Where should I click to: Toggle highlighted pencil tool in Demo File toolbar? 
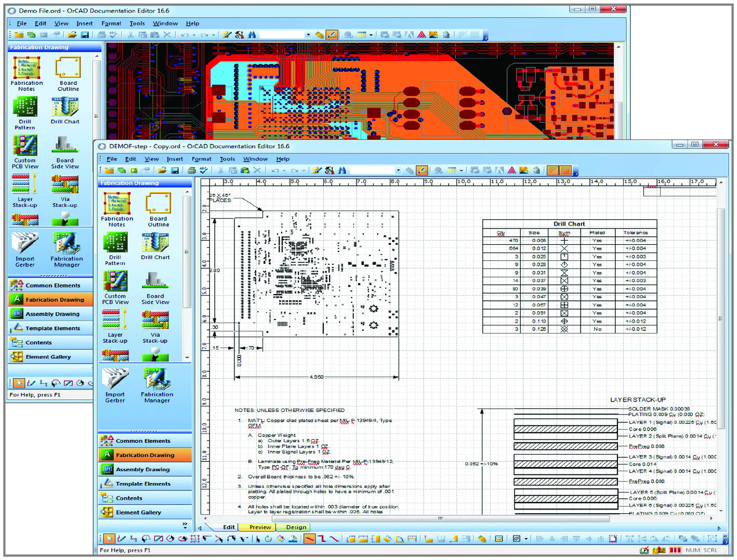tap(332, 35)
